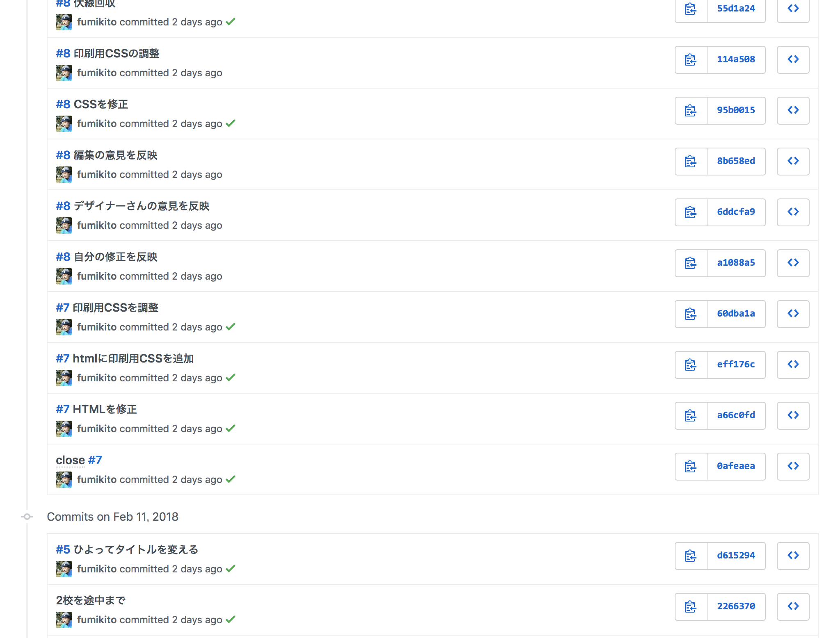Open commit message HTMLを修正

click(x=105, y=410)
